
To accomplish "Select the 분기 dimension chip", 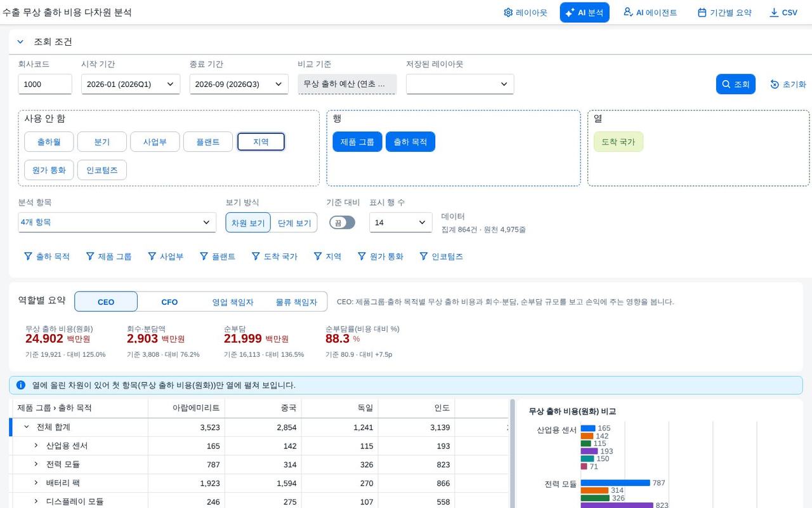I will click(x=102, y=142).
